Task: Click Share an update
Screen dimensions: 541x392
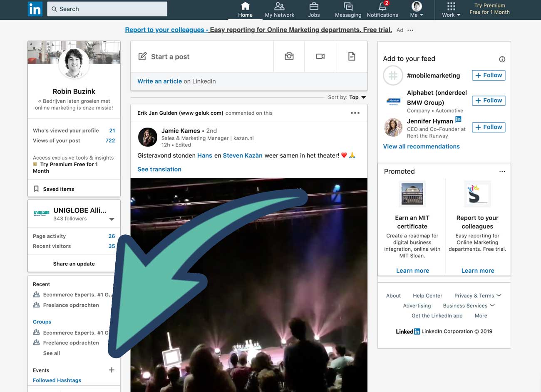Action: (x=74, y=264)
